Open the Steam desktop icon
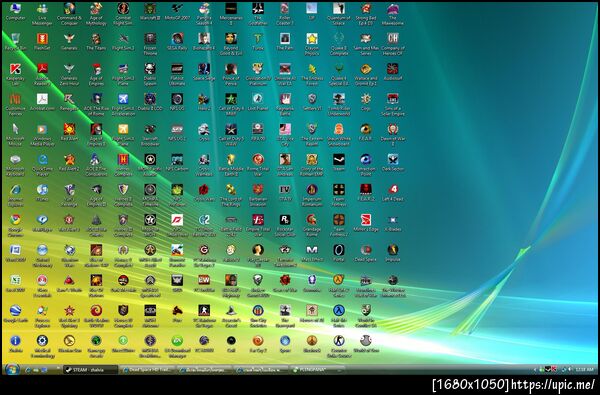600x395 pixels. point(339,163)
